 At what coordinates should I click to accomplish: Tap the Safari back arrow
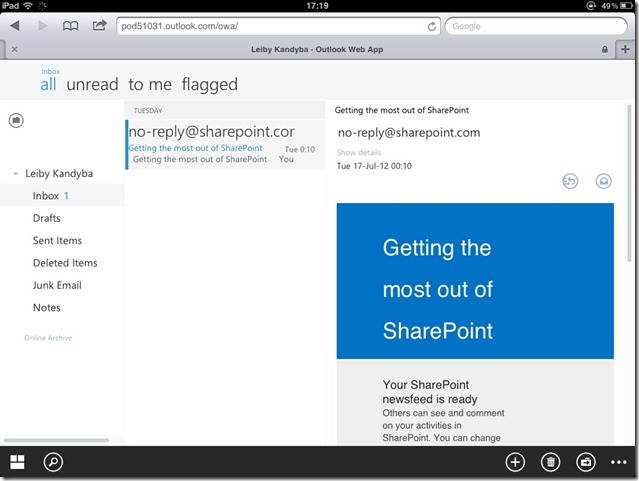pos(15,26)
